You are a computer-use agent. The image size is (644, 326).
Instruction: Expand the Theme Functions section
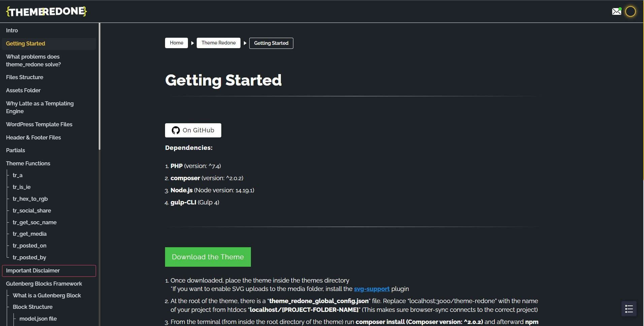pos(28,163)
